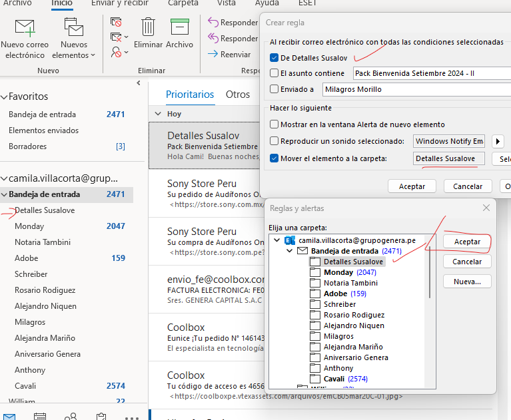Open the ESET tab
The height and width of the screenshot is (420, 511).
pyautogui.click(x=307, y=3)
